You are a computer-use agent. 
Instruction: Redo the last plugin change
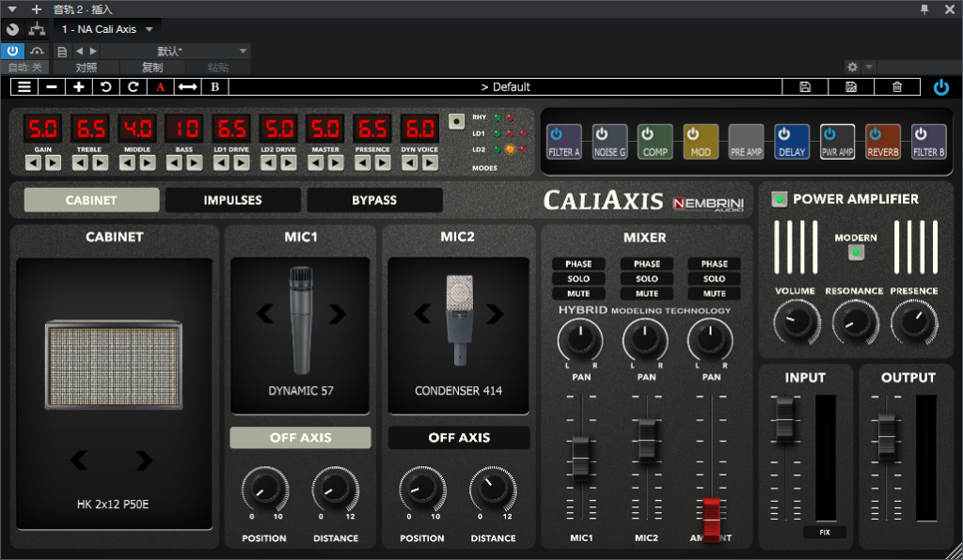(x=133, y=87)
